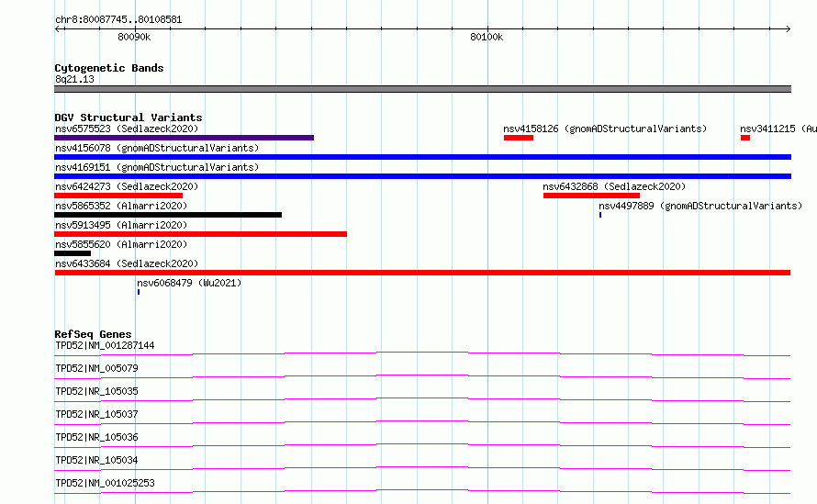Click the nsv6424273 red variant bar

click(x=118, y=196)
